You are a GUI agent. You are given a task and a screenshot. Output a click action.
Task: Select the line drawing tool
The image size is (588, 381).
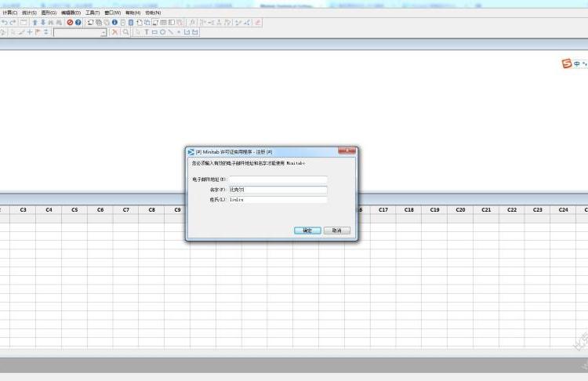(171, 32)
